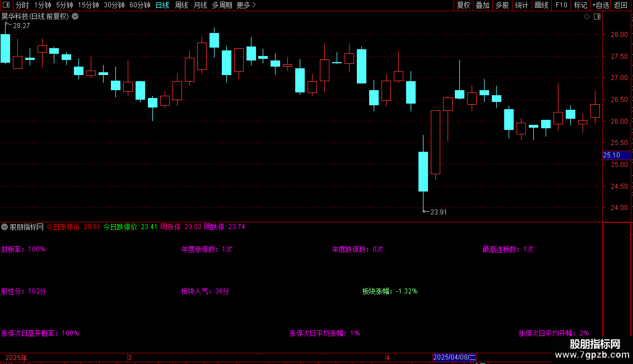Switch to 月线 monthly chart
Screen dimensions: 633x364
(200, 5)
